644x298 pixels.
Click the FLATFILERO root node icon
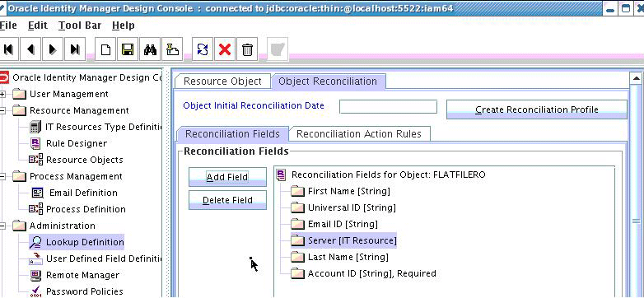(x=282, y=175)
